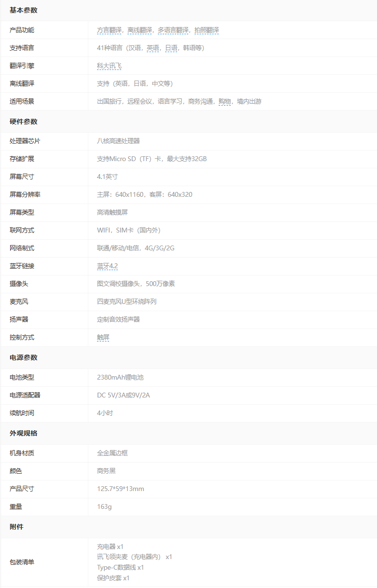Viewport: 377px width, 588px height.
Task: Open the 蓝牙4.2 link
Action: coord(107,266)
